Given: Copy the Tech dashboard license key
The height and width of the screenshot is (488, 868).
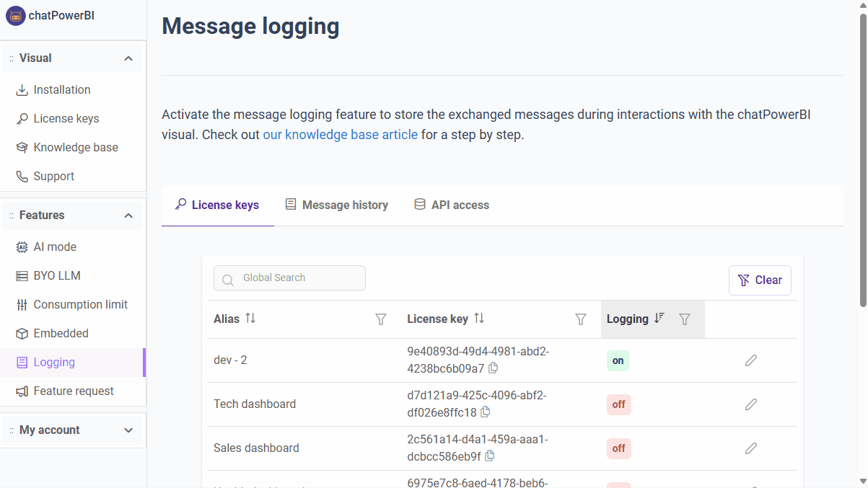Looking at the screenshot, I should point(485,412).
